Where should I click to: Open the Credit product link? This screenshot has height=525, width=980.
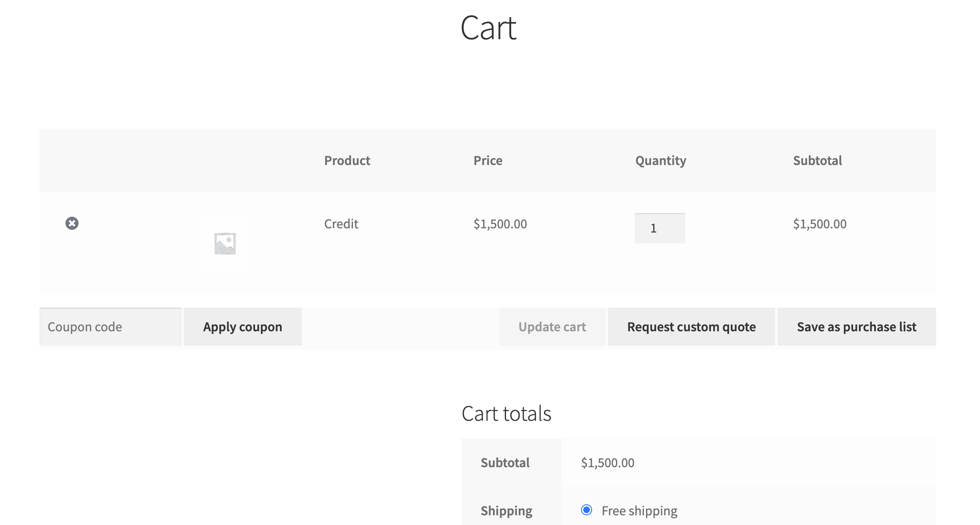coord(341,224)
